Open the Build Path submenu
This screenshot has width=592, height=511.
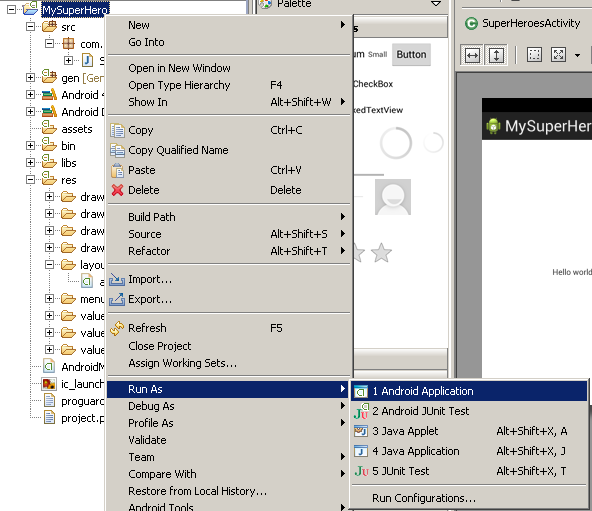pyautogui.click(x=229, y=217)
